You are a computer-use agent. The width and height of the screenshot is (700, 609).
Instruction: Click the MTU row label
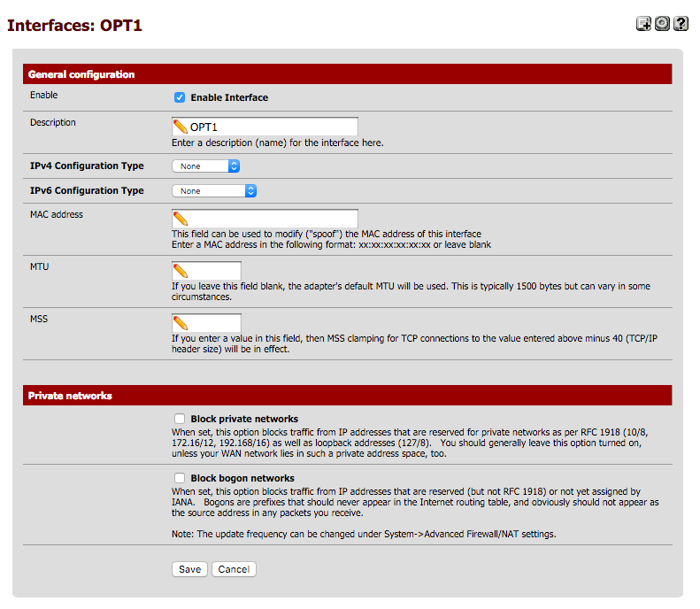(40, 267)
